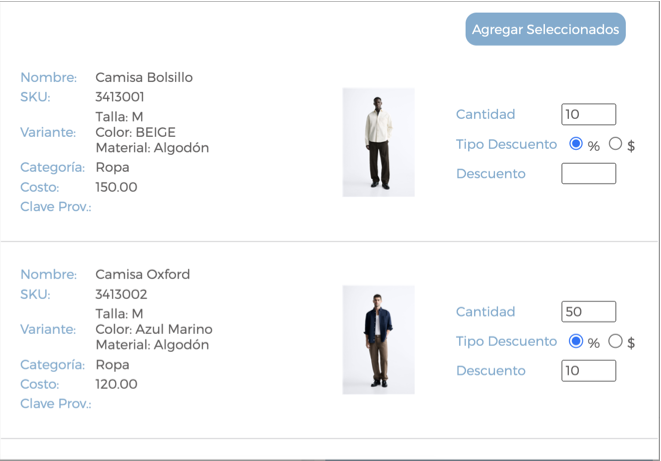
Task: Open the beige shirt product photo
Action: [x=379, y=142]
